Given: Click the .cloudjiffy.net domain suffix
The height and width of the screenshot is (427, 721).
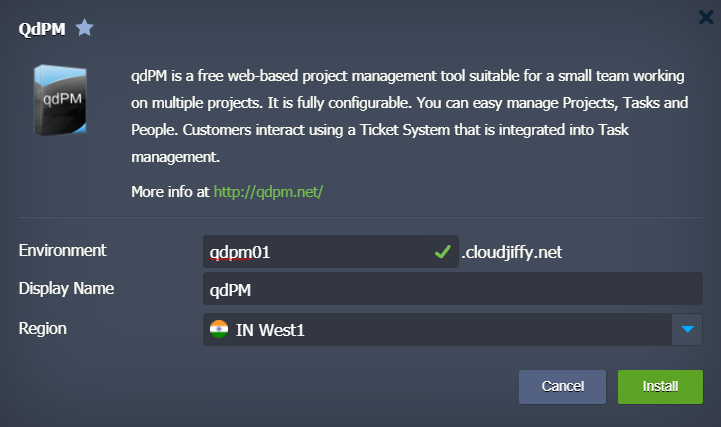Looking at the screenshot, I should coord(511,253).
